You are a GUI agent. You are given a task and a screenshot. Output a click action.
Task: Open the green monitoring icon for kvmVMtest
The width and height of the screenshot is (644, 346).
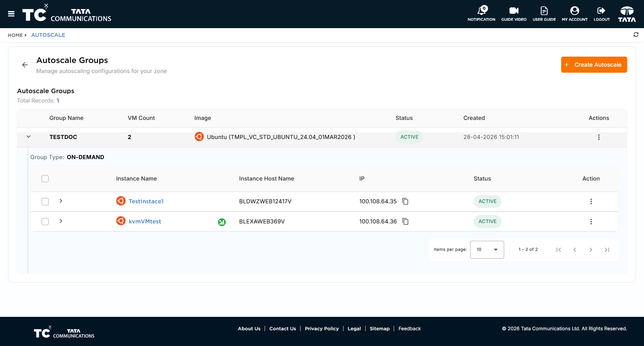[x=222, y=222]
